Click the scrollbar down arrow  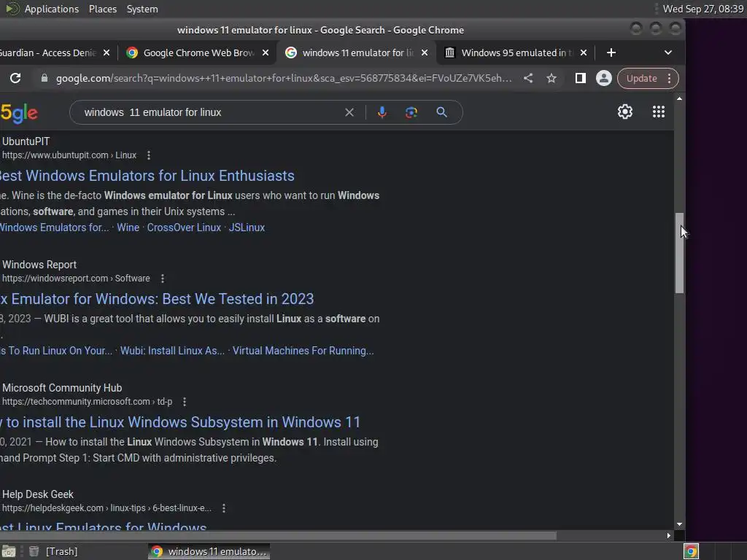pos(679,524)
